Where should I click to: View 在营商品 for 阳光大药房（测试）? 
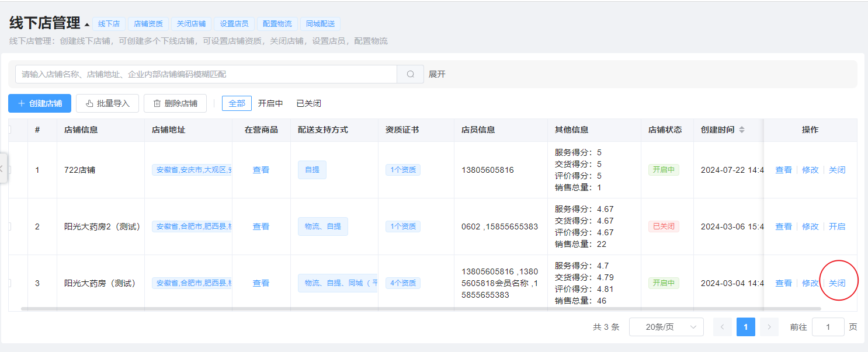(x=261, y=283)
